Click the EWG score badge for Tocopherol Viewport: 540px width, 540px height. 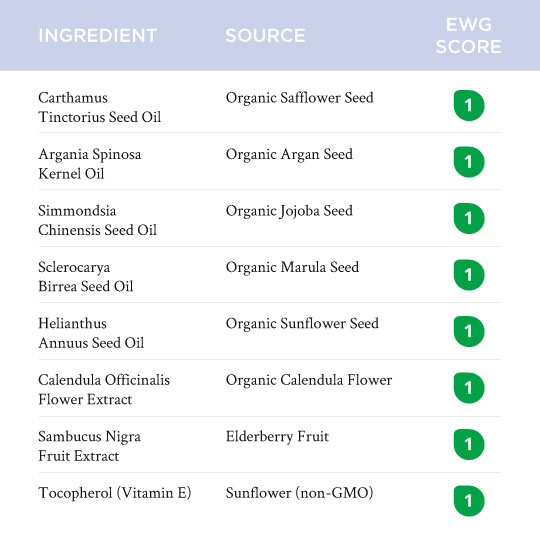(469, 501)
